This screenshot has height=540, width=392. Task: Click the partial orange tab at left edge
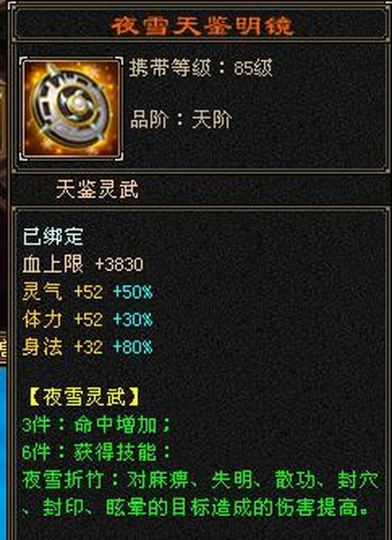click(x=3, y=347)
